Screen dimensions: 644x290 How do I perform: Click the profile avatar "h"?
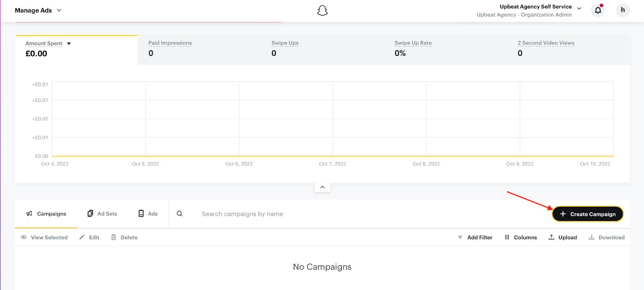point(623,10)
